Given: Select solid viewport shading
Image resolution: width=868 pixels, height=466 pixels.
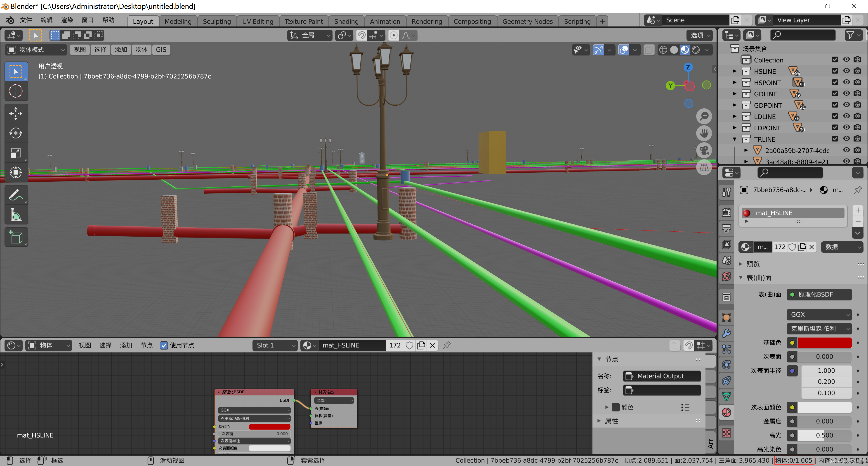Looking at the screenshot, I should [674, 50].
